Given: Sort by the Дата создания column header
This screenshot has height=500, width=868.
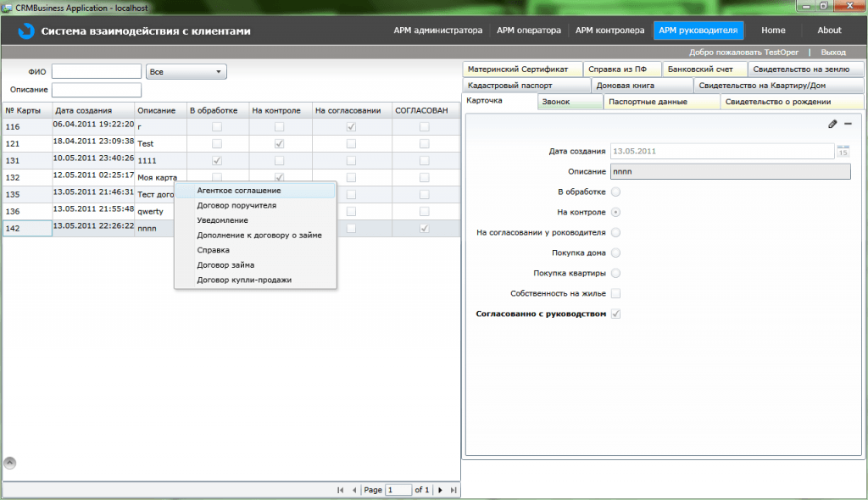Looking at the screenshot, I should pyautogui.click(x=93, y=110).
